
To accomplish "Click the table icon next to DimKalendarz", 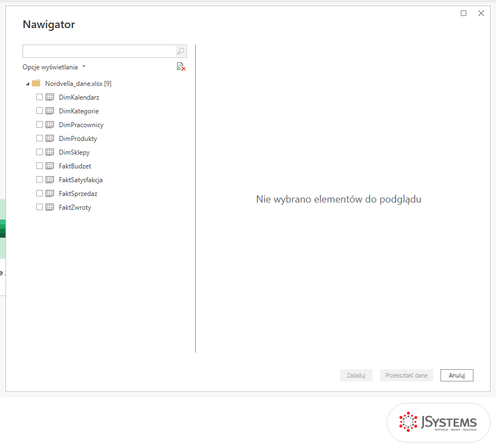I will (x=49, y=97).
